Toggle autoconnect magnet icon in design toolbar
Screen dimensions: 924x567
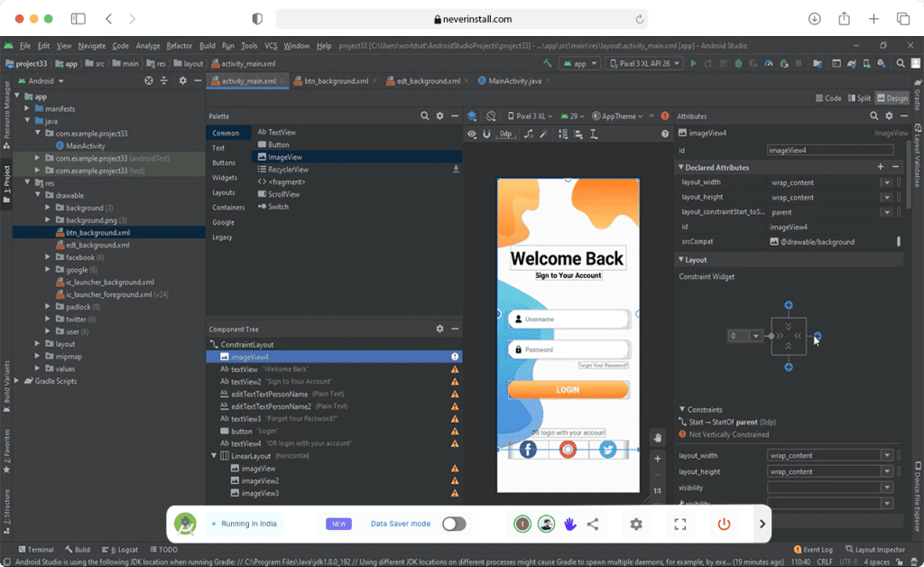coord(487,134)
